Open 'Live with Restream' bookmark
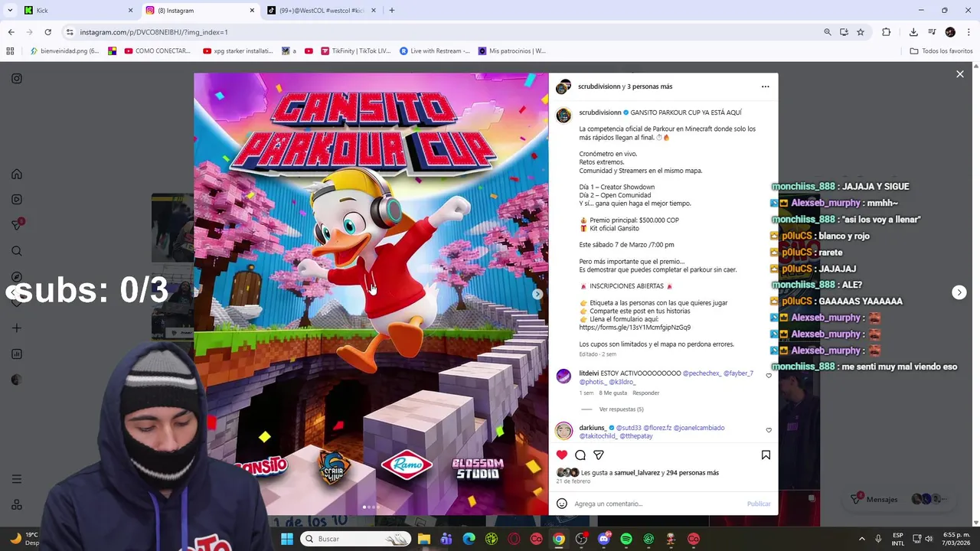The image size is (980, 551). [x=434, y=51]
